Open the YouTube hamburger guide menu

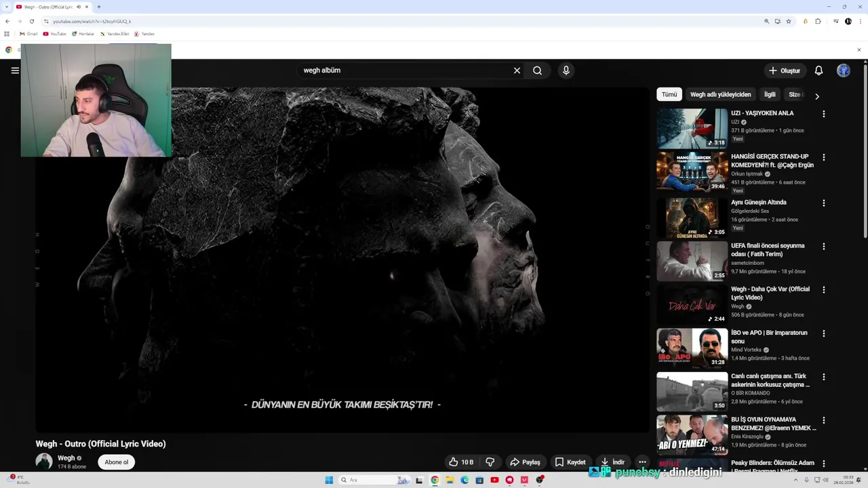coord(15,70)
